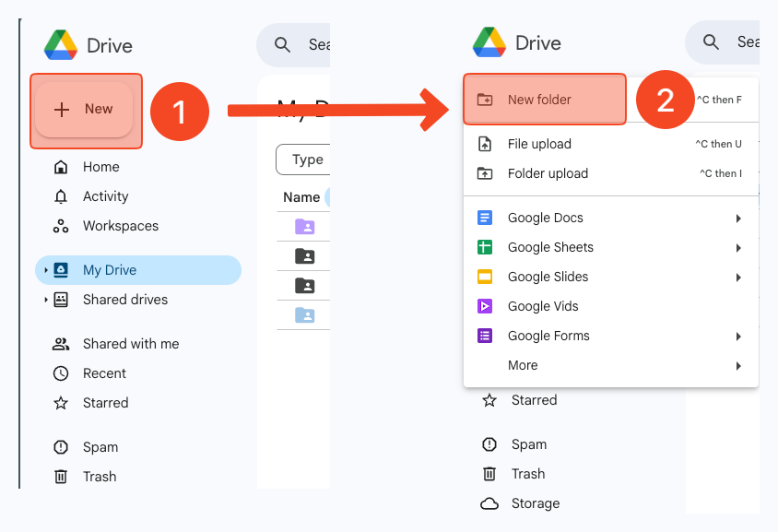The height and width of the screenshot is (532, 778).
Task: Select the light blue shared folder icon
Action: pyautogui.click(x=304, y=315)
